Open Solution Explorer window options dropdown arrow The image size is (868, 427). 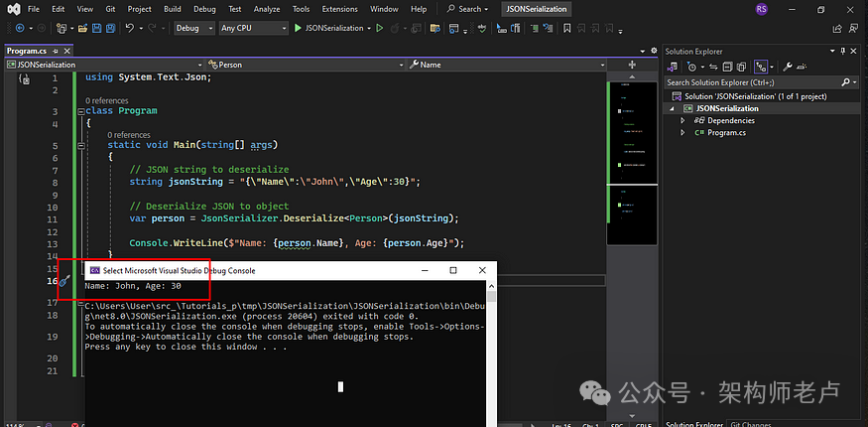(x=832, y=51)
